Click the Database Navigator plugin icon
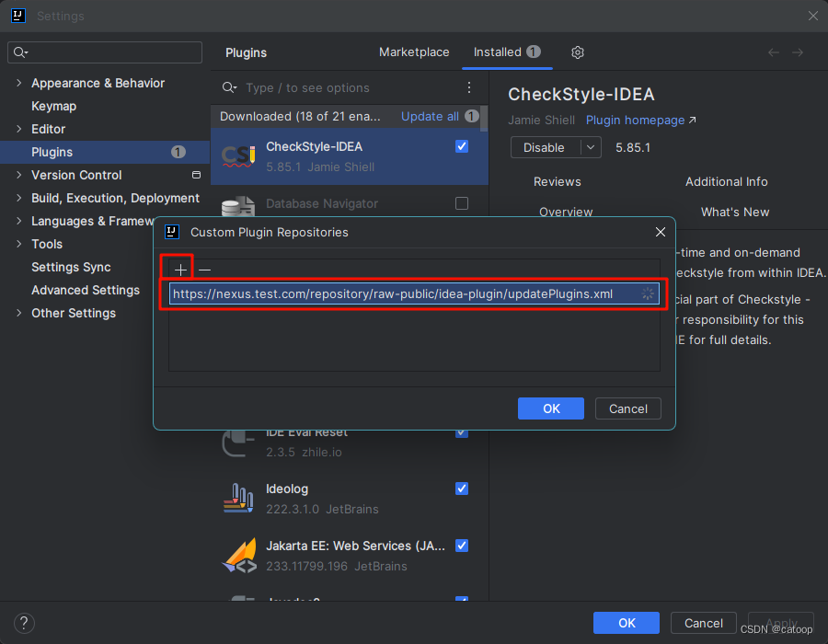This screenshot has height=644, width=828. click(x=238, y=206)
